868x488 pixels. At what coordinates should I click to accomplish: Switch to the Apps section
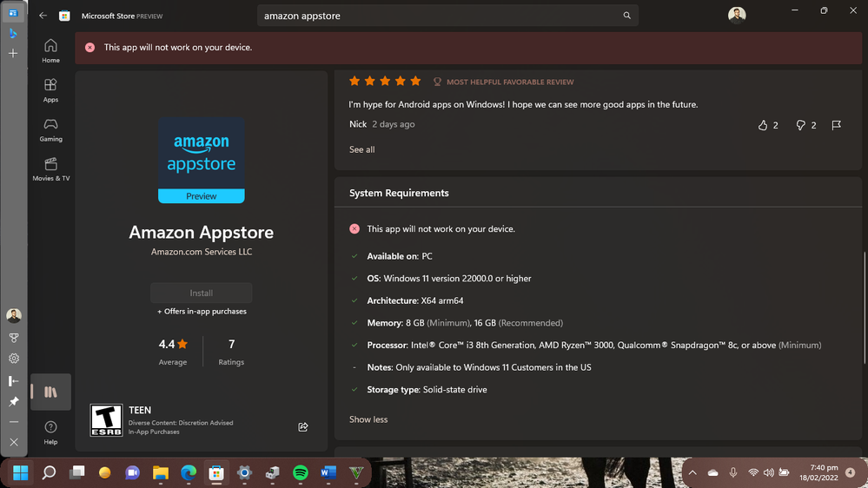point(50,90)
